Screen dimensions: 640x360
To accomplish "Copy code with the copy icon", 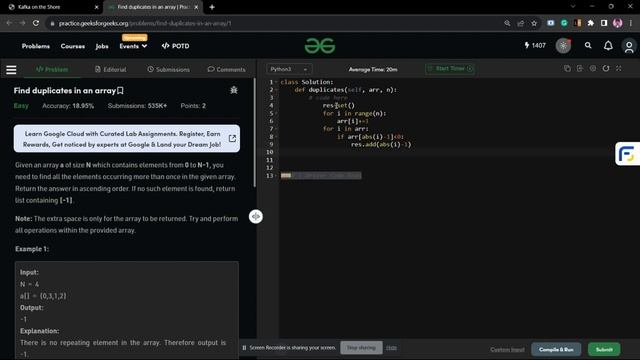I will tap(567, 69).
